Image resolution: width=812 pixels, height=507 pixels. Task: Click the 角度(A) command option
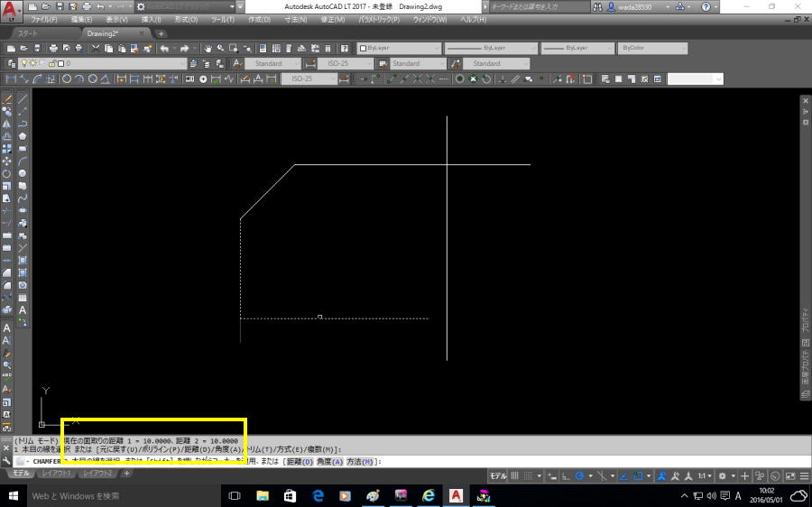pyautogui.click(x=329, y=461)
